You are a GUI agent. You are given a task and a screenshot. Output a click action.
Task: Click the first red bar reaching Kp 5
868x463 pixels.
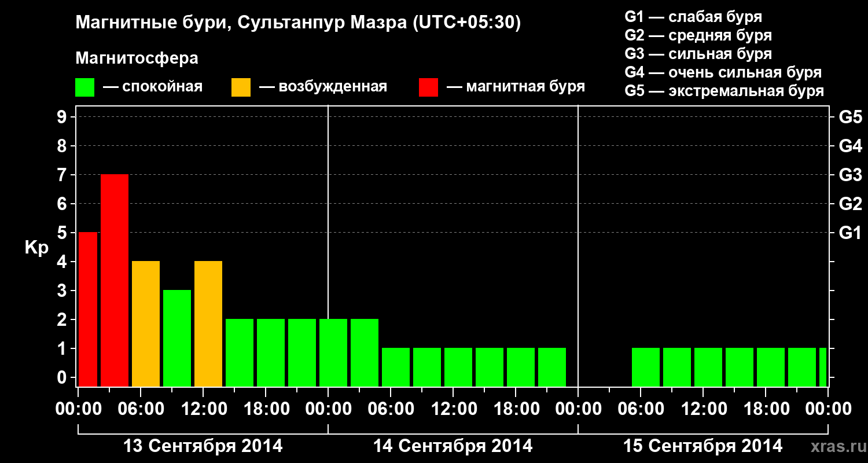(88, 309)
